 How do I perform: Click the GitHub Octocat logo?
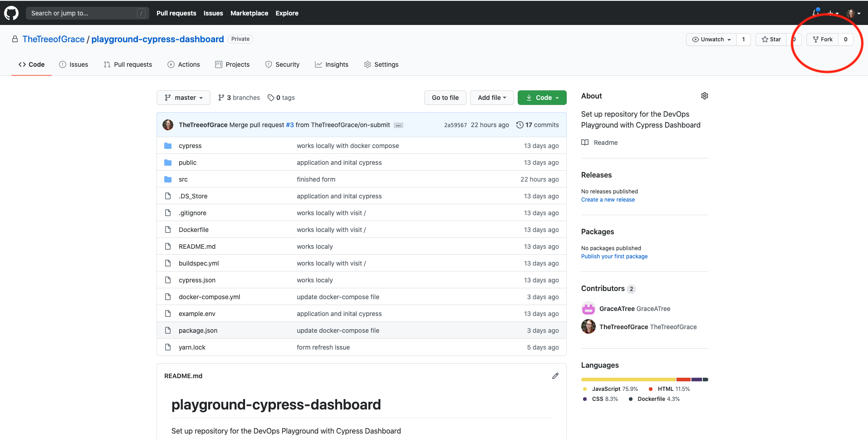(11, 13)
